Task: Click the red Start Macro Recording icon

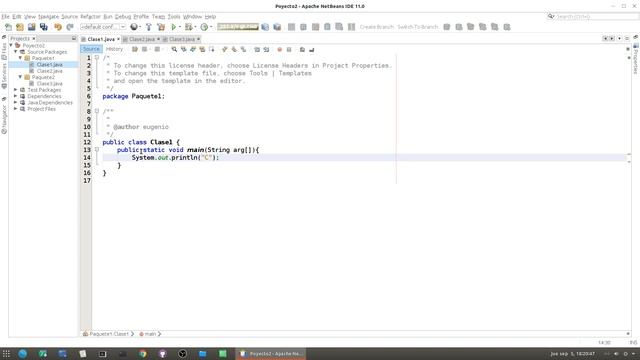Action: (x=280, y=49)
